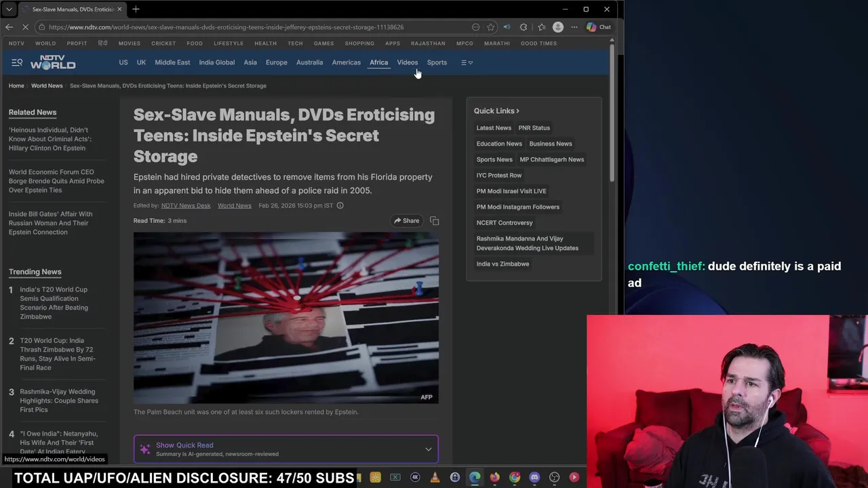Open the browser profile avatar
This screenshot has width=868, height=488.
pos(557,27)
